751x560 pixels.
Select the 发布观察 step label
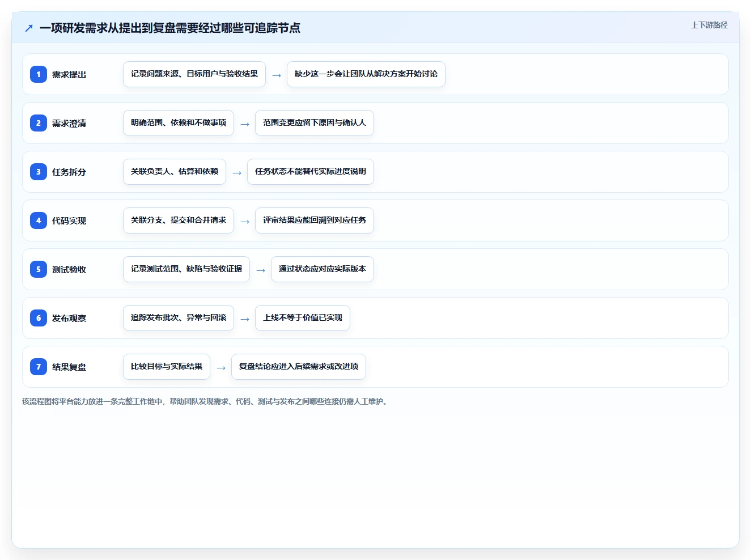[69, 319]
